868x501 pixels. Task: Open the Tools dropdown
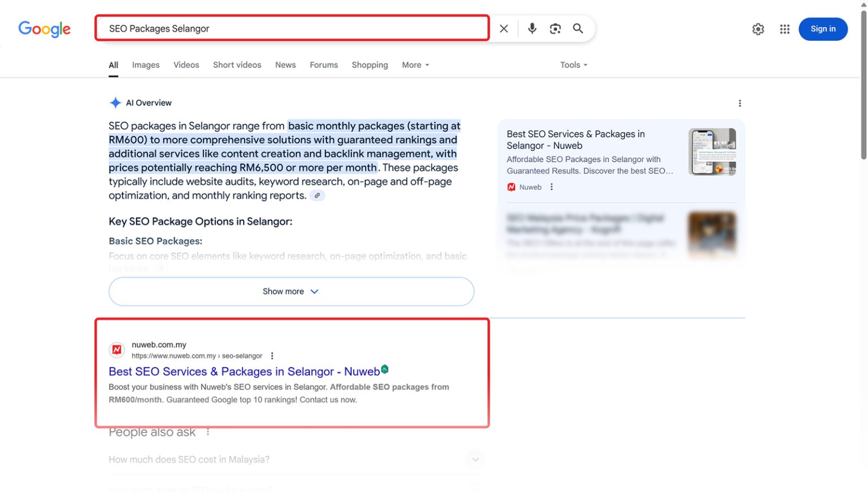tap(573, 65)
